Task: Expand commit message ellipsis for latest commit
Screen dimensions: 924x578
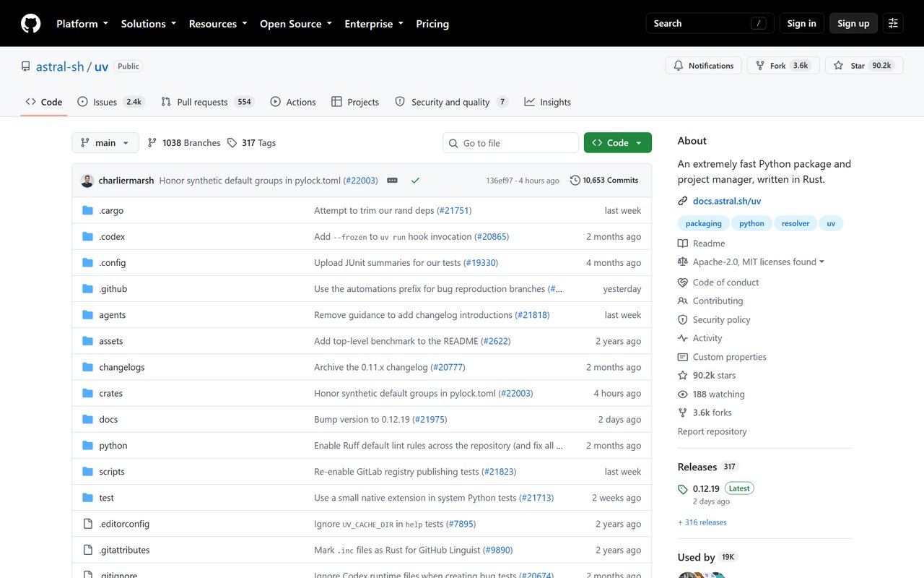Action: (392, 180)
